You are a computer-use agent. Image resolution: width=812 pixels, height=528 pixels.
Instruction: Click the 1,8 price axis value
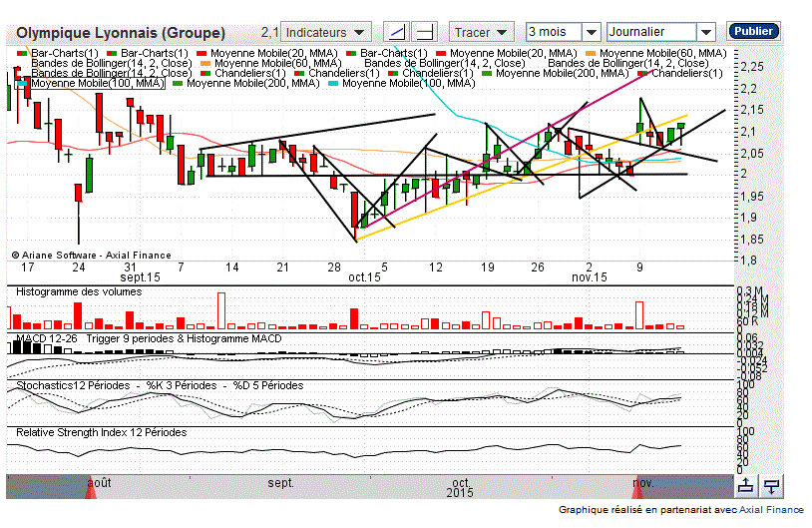click(748, 261)
